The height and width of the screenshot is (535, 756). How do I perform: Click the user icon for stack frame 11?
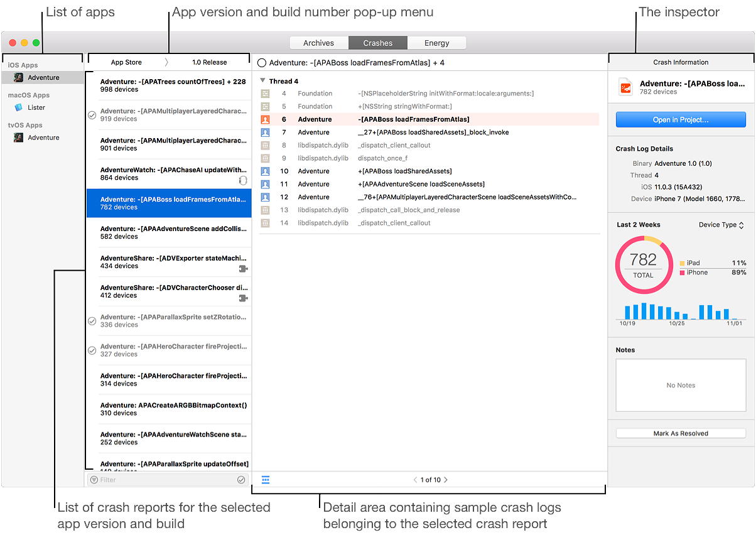[x=265, y=184]
